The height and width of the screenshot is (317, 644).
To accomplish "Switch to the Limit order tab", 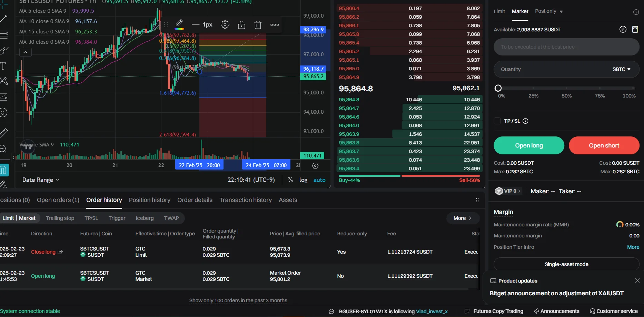I will (x=499, y=11).
